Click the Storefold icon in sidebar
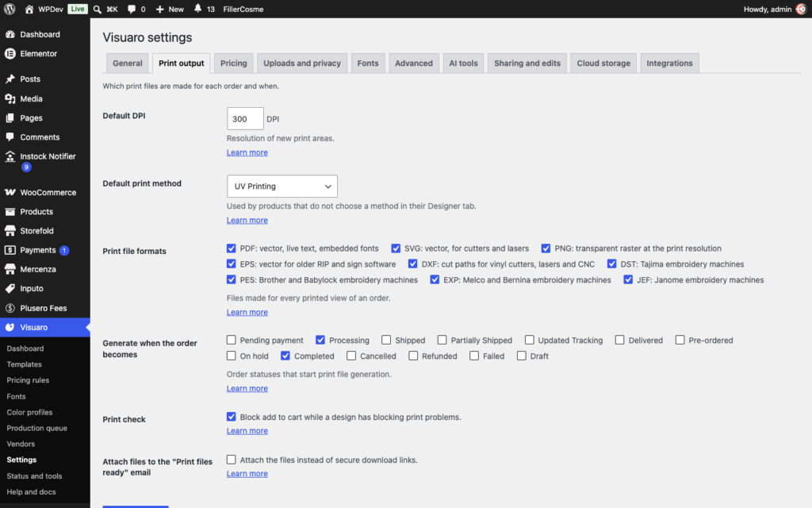This screenshot has height=508, width=812. coord(10,231)
